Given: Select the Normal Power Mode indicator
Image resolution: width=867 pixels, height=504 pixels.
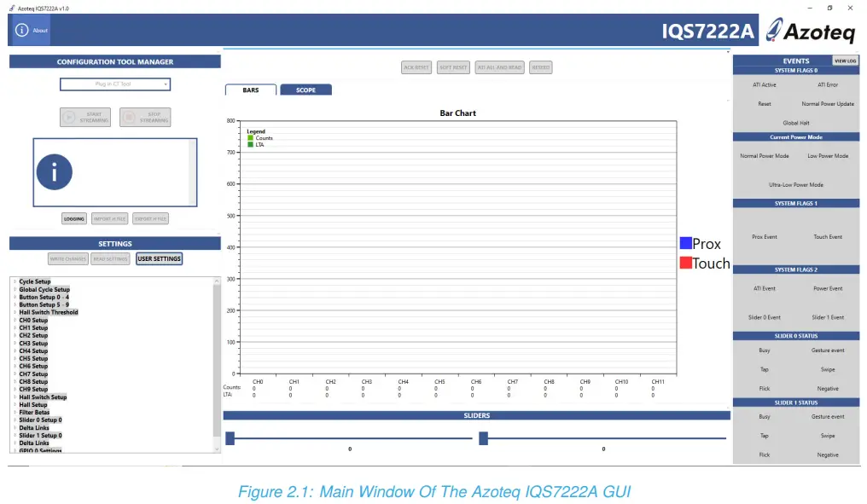Looking at the screenshot, I should point(763,155).
